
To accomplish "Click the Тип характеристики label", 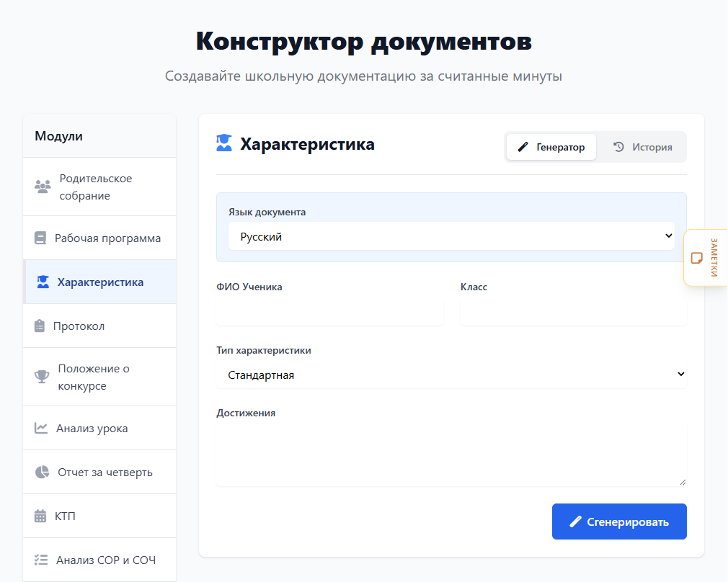I will [x=264, y=350].
